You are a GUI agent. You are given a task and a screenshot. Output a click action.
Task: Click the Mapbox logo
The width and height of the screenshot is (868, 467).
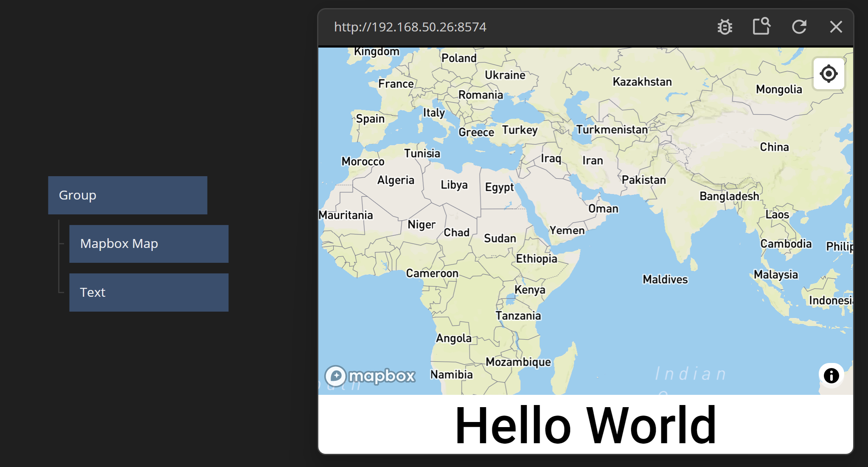pos(370,376)
